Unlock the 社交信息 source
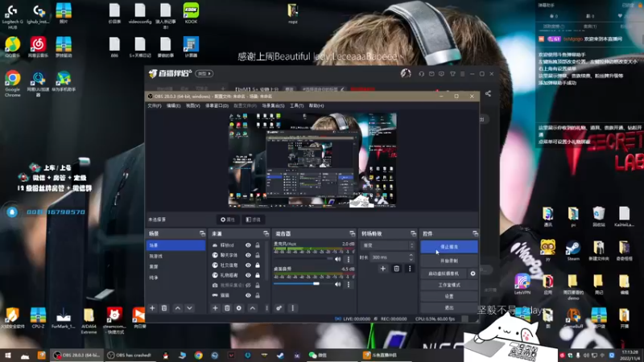644x362 pixels. point(258,265)
